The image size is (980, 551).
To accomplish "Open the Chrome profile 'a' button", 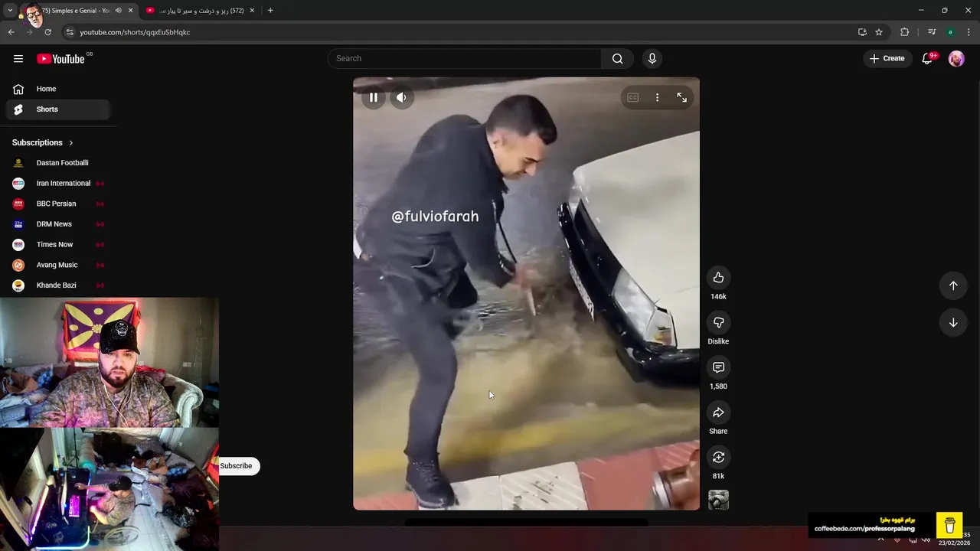I will [950, 32].
